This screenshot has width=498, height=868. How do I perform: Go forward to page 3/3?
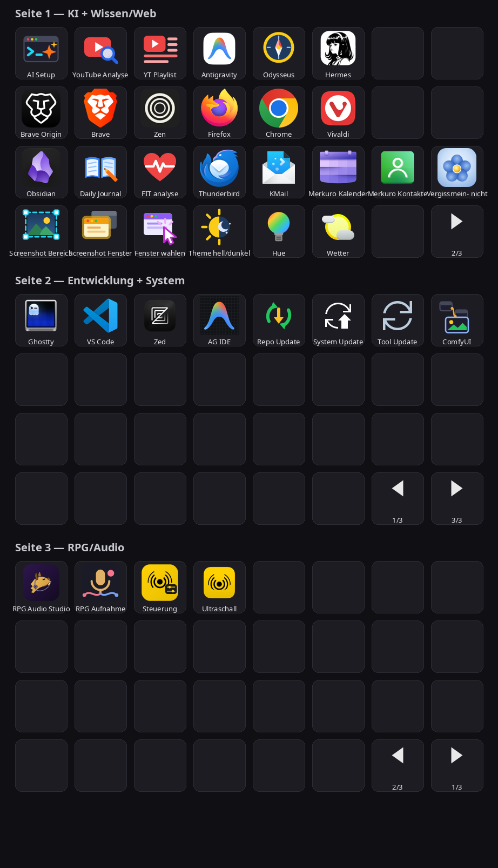coord(457,499)
